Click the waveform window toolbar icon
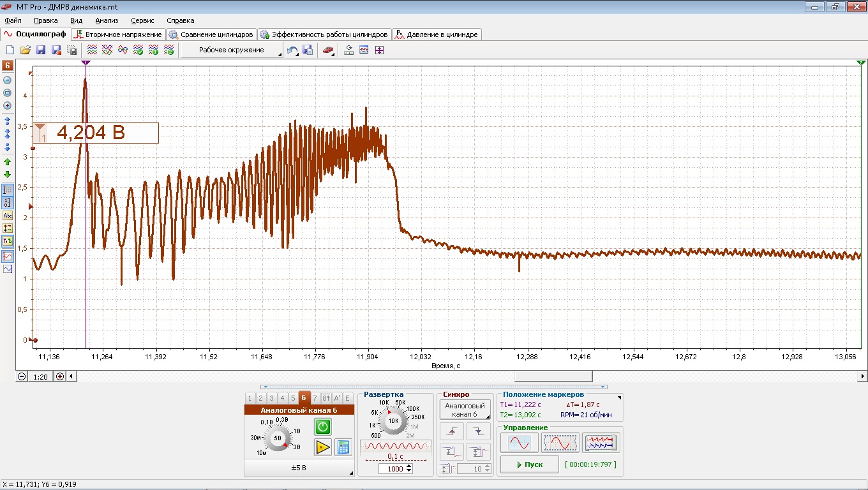868x490 pixels. [364, 50]
